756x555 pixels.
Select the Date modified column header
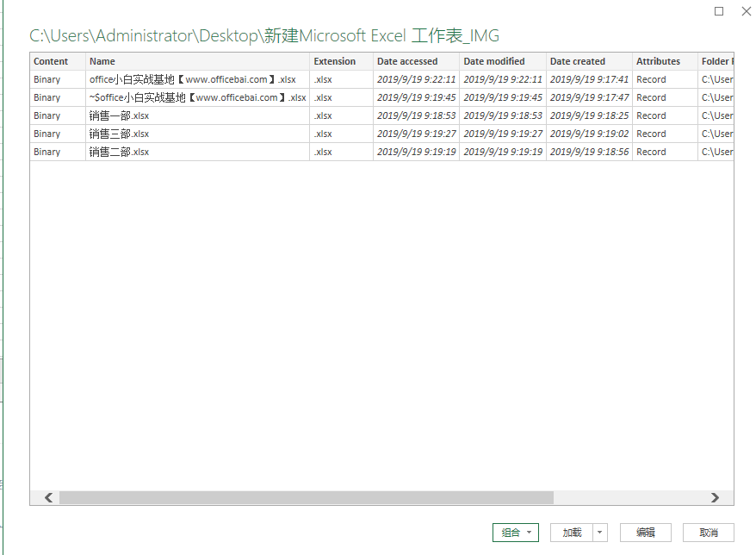point(503,61)
